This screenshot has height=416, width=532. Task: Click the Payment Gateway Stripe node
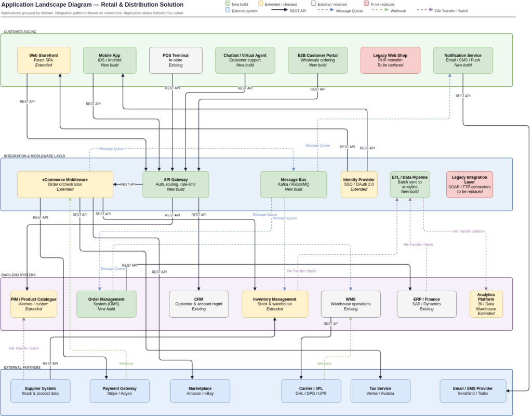pos(120,391)
